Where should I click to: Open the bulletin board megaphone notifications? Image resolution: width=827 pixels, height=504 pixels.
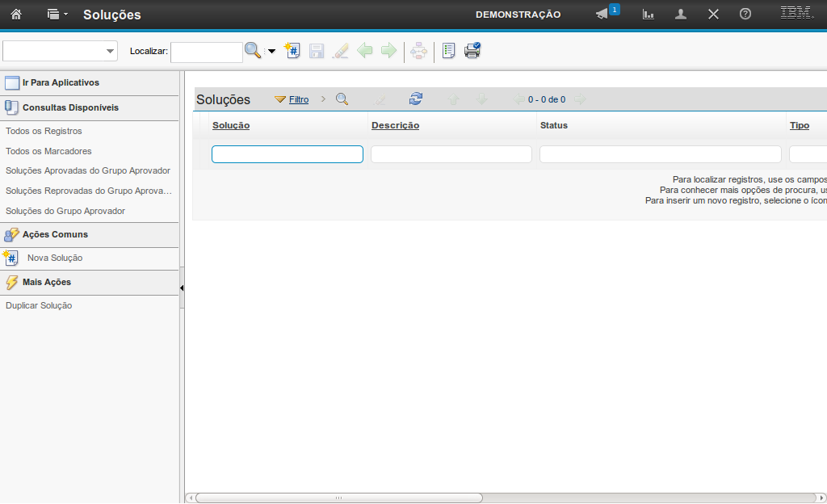(602, 15)
